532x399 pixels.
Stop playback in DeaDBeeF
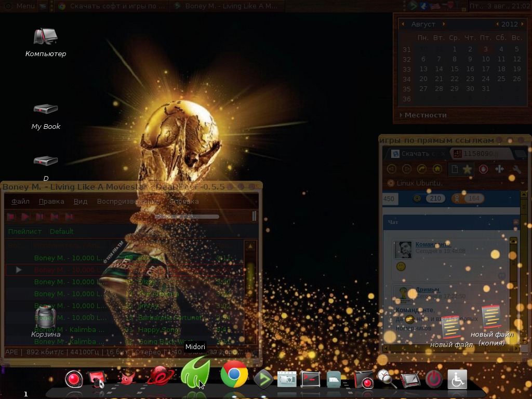[x=11, y=217]
